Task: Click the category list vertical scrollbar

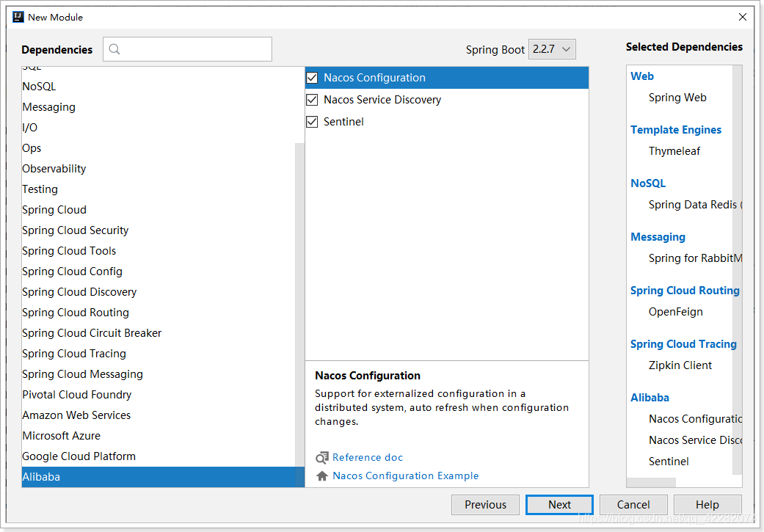Action: [x=299, y=314]
